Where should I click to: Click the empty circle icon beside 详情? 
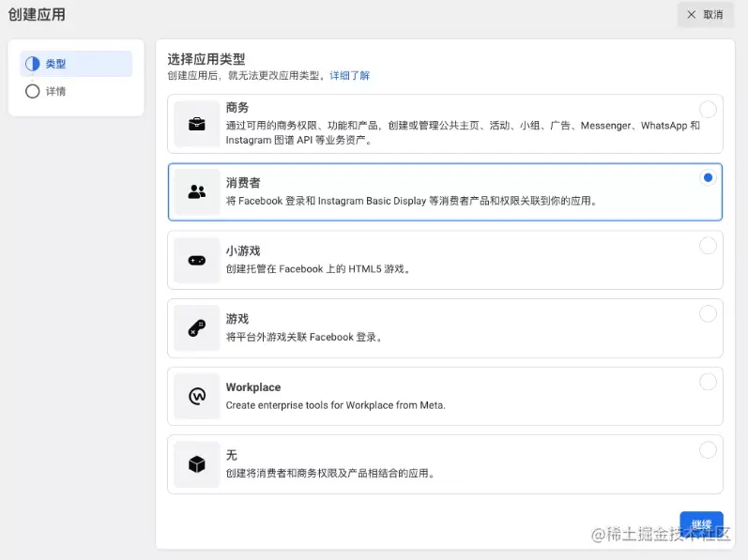tap(33, 91)
